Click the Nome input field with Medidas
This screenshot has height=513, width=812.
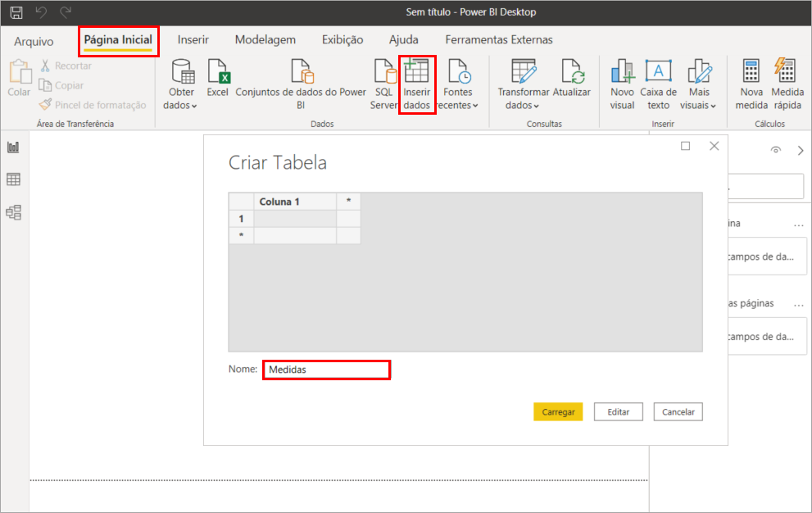pyautogui.click(x=327, y=370)
